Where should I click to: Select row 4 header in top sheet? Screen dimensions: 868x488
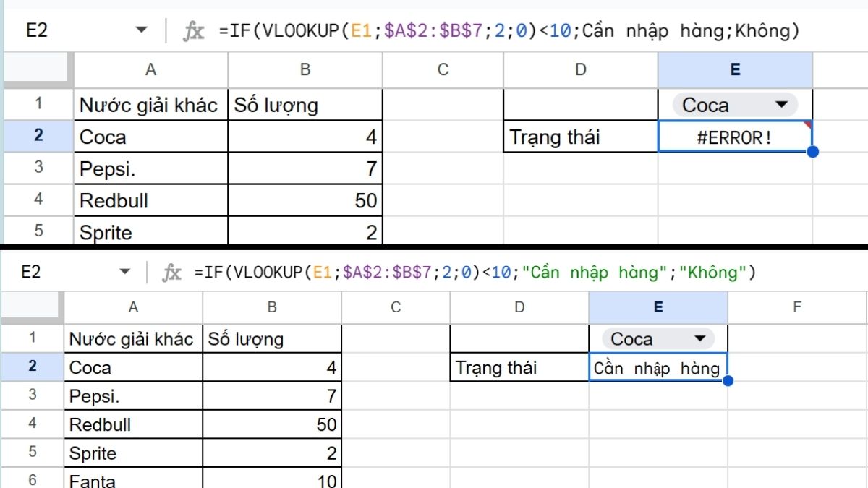(38, 200)
